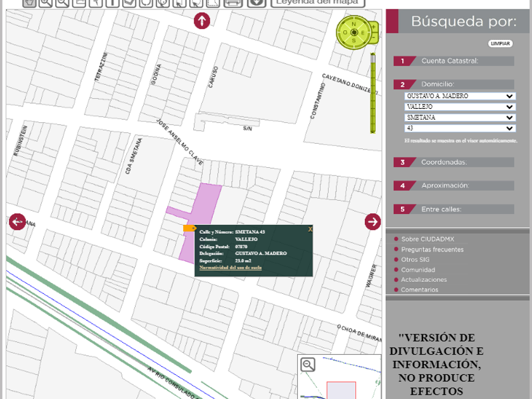Screen dimensions: 532x399
Task: Open the SMETANA street dropdown
Action: 460,117
